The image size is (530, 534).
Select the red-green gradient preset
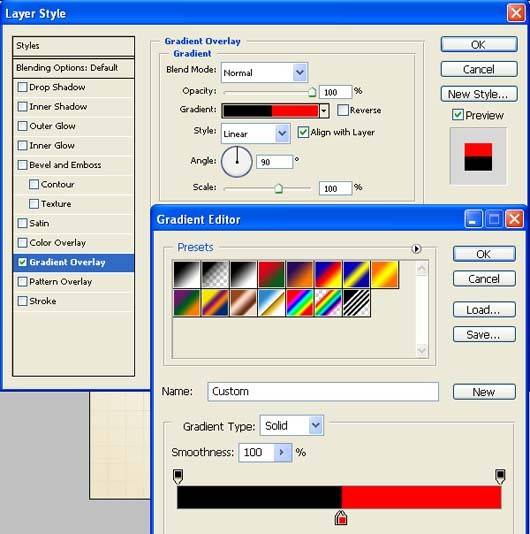click(271, 274)
